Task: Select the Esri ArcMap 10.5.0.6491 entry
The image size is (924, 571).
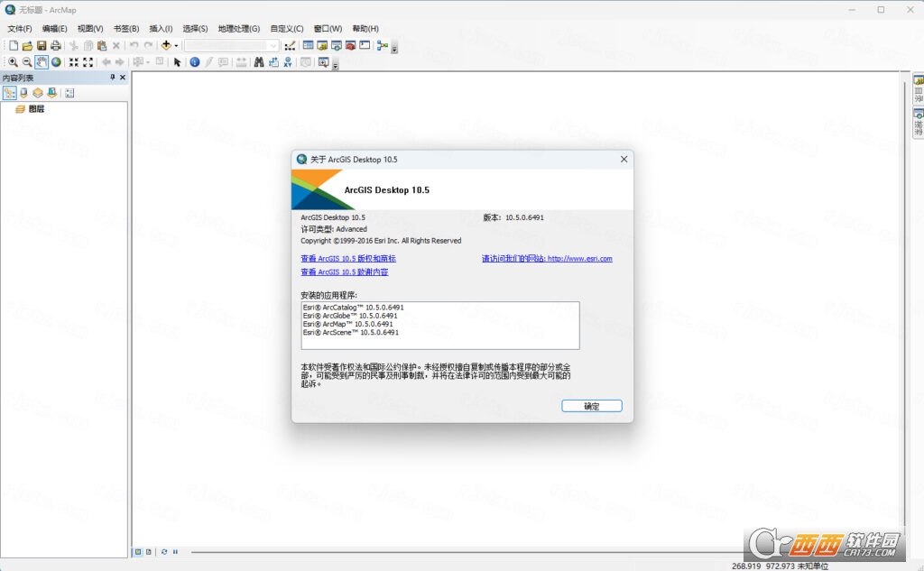Action: tap(347, 324)
